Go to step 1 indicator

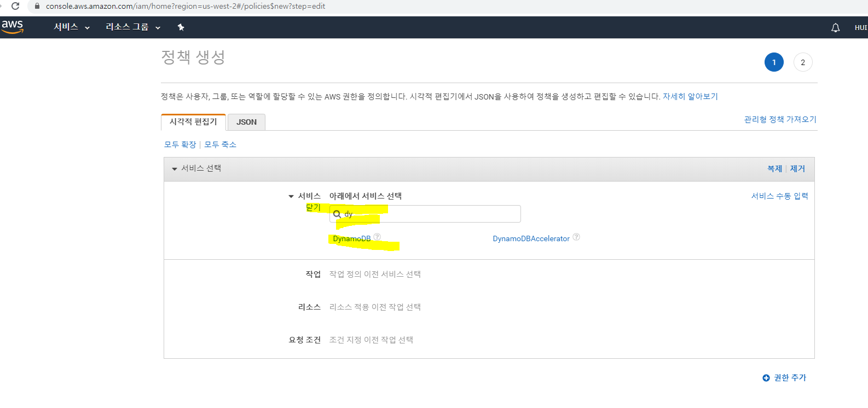774,62
